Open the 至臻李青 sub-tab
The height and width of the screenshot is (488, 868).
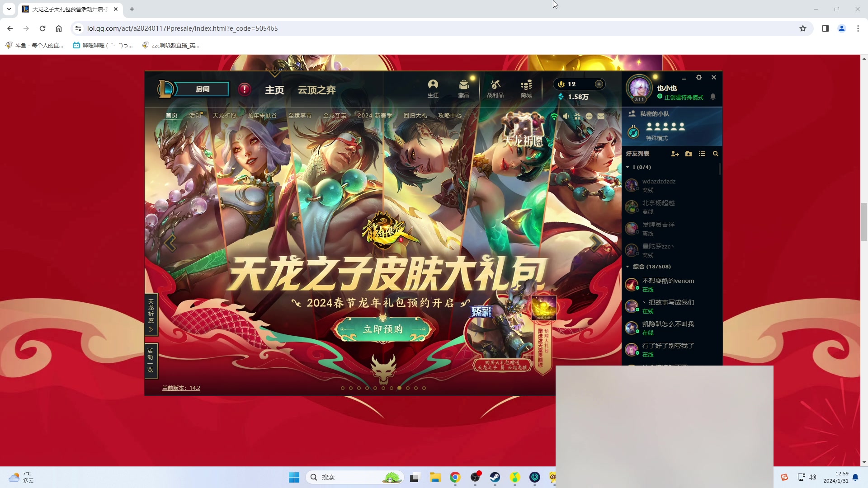(300, 116)
